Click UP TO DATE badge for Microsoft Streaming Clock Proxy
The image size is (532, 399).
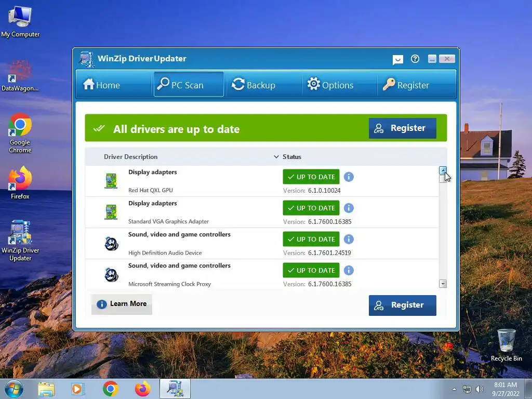tap(311, 270)
